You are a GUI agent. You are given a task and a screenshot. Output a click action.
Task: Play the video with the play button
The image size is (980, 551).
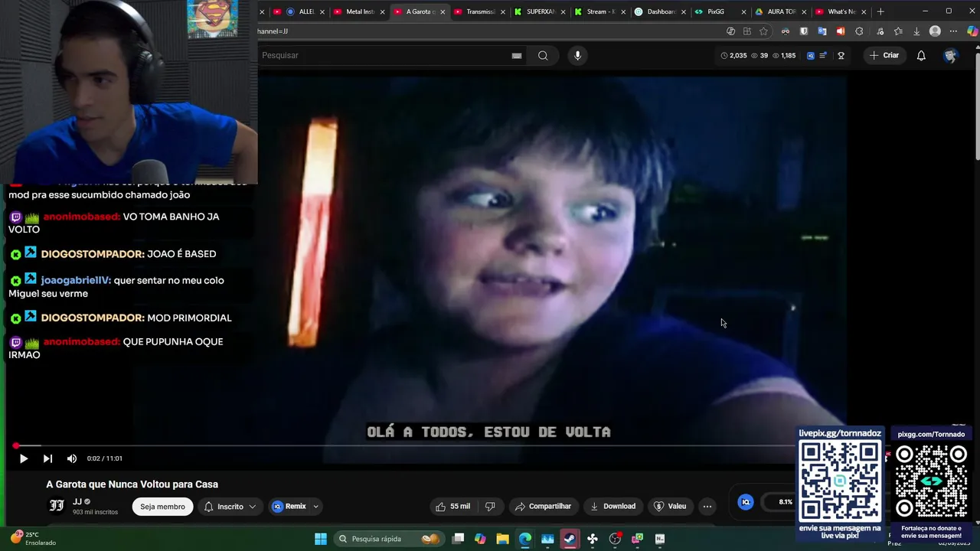click(23, 458)
